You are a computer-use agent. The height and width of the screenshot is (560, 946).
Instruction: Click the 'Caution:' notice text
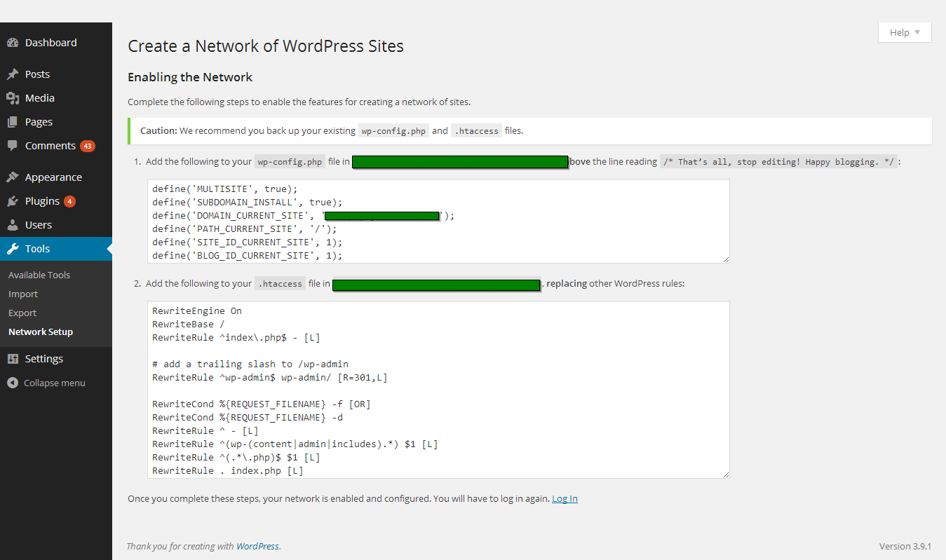[x=158, y=130]
